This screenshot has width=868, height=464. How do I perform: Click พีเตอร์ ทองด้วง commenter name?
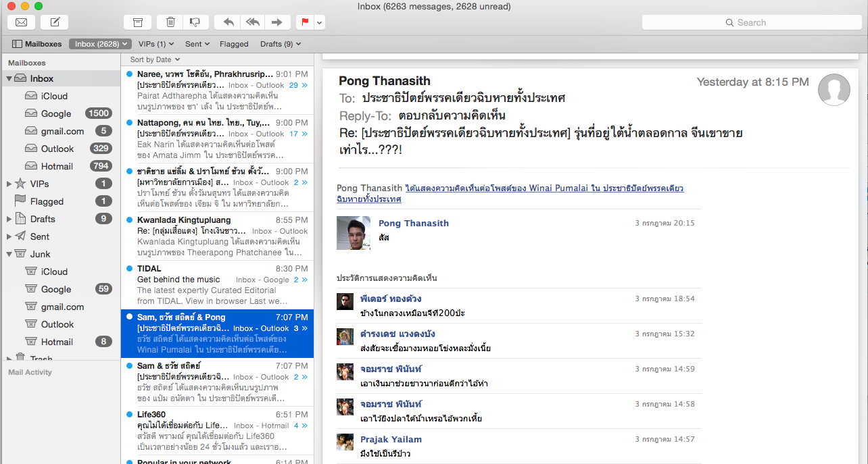point(391,299)
